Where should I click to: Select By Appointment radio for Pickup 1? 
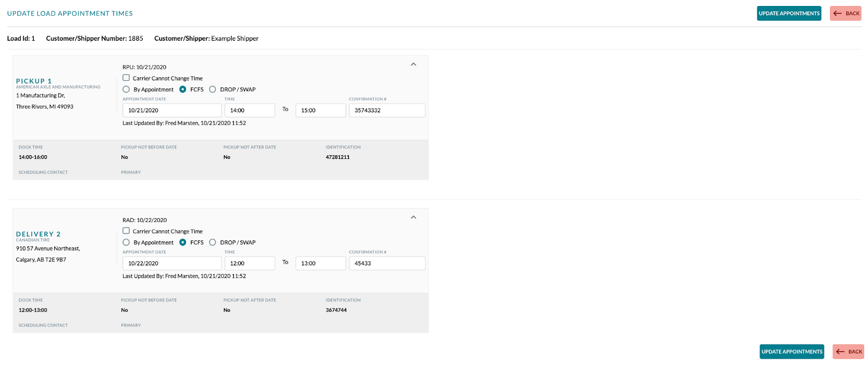[126, 90]
